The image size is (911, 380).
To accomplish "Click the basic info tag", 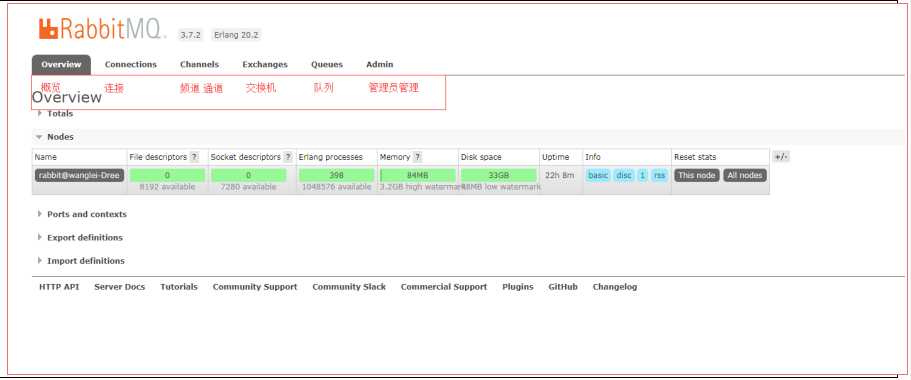I will pyautogui.click(x=598, y=175).
